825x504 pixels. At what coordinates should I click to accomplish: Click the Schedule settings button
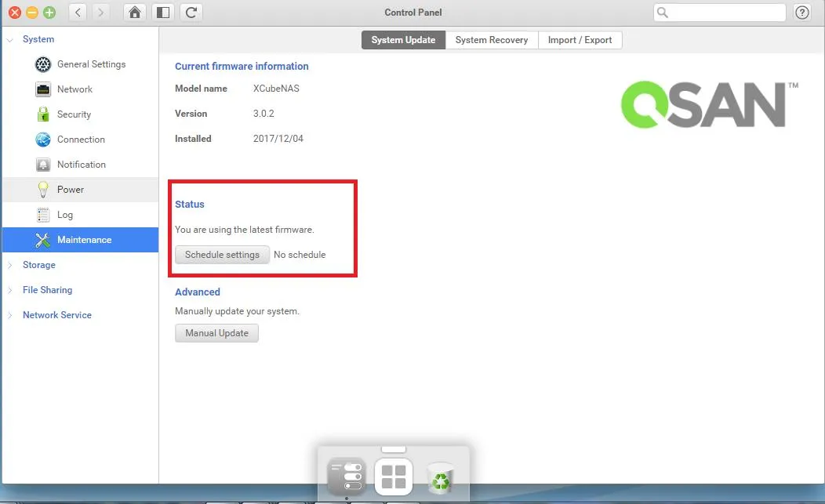222,255
